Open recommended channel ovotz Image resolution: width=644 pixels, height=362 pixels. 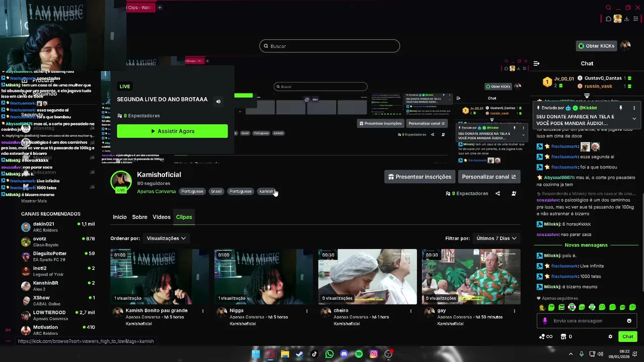[x=58, y=242]
